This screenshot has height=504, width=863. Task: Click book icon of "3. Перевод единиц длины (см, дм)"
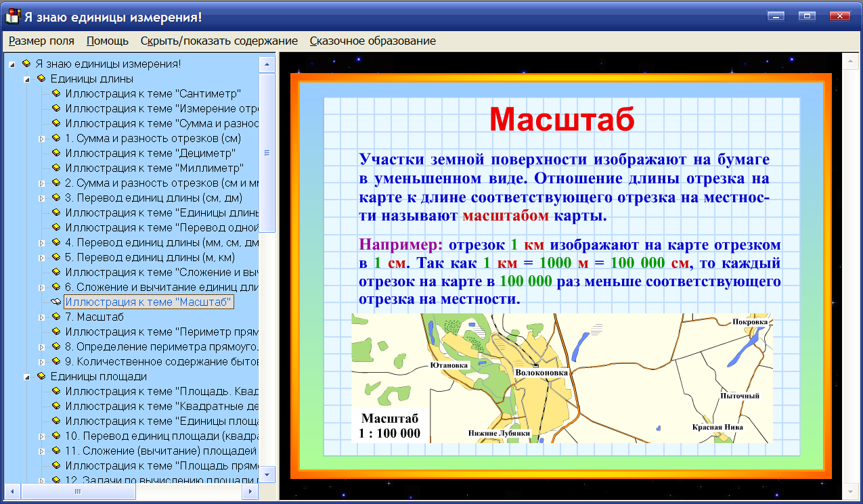point(56,198)
